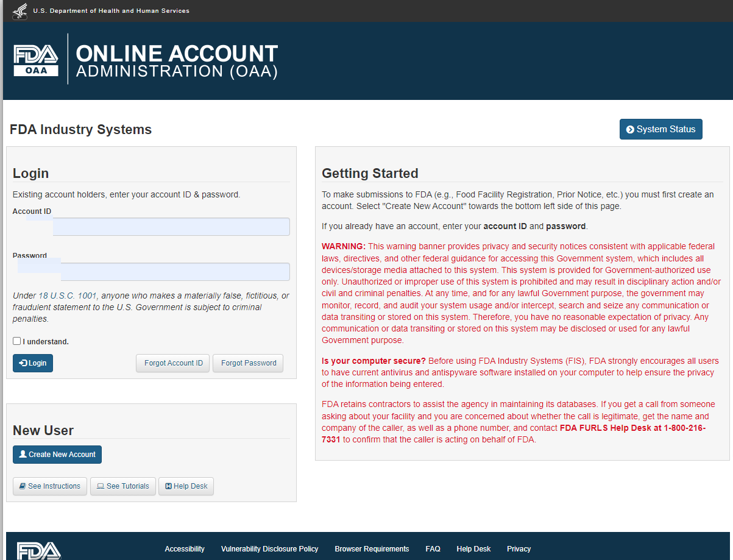Click the 'FDA Industry Systems' heading
The width and height of the screenshot is (733, 560).
(80, 130)
